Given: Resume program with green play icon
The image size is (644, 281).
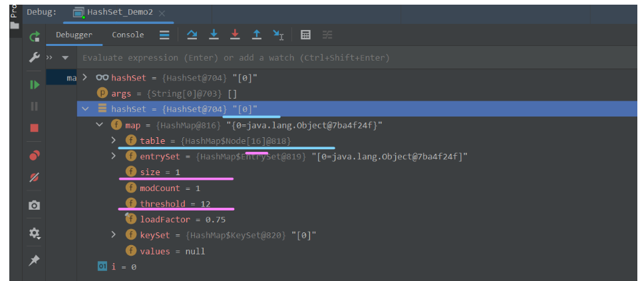Looking at the screenshot, I should click(x=35, y=85).
